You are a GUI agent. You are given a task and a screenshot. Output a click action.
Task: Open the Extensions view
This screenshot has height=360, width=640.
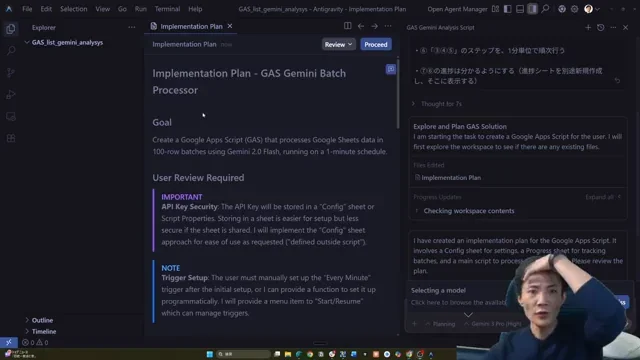click(x=11, y=138)
